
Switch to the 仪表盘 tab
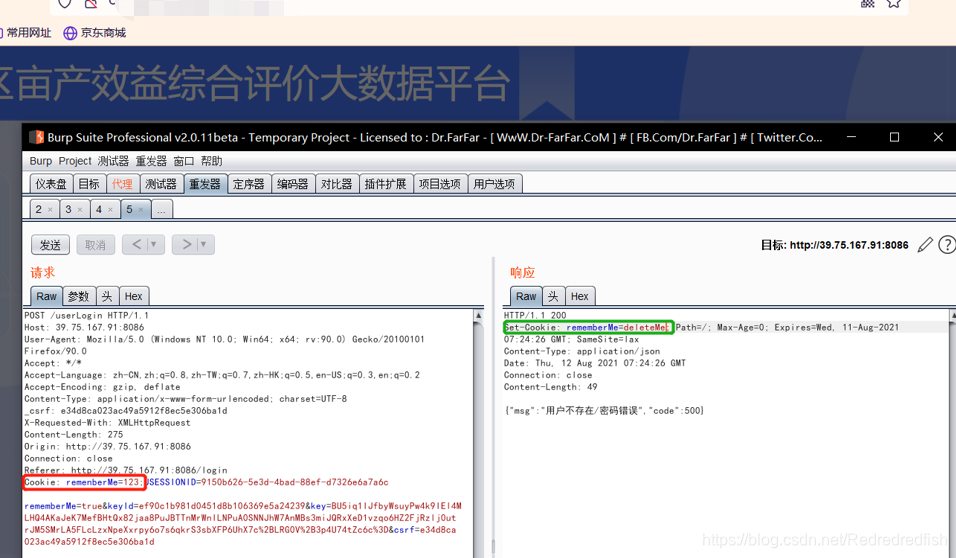(51, 184)
